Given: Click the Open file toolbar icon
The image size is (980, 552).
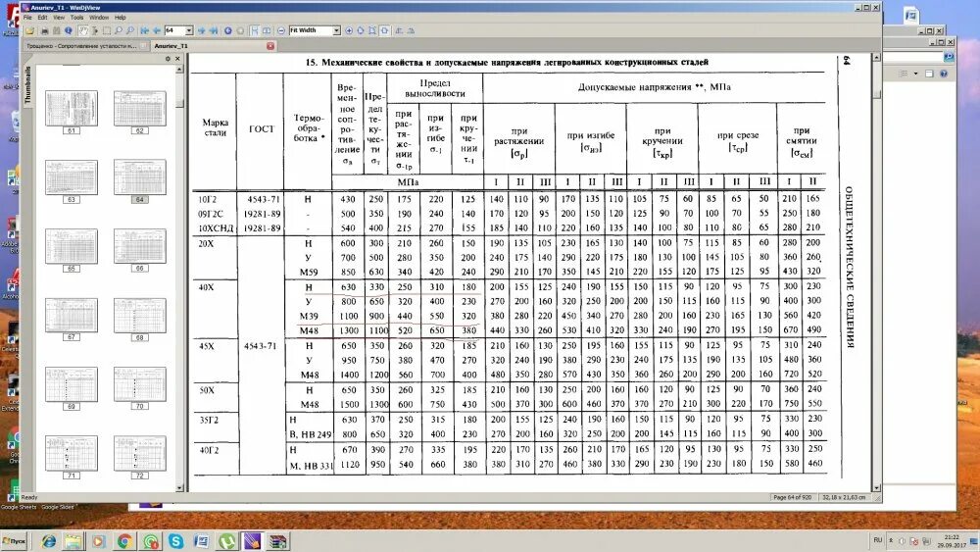Looking at the screenshot, I should point(29,30).
